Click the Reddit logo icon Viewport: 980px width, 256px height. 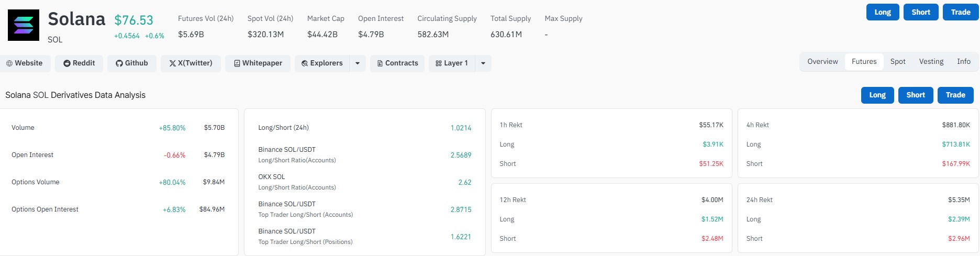[x=67, y=63]
